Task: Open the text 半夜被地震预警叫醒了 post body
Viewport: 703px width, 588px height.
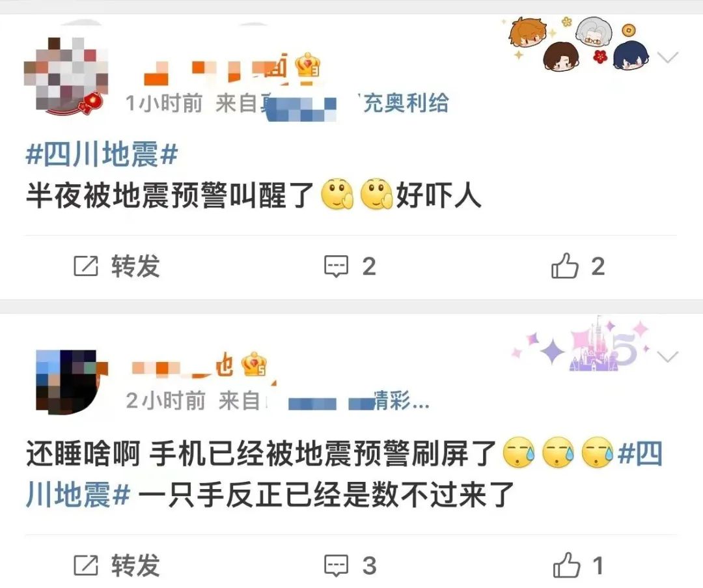Action: pos(169,196)
